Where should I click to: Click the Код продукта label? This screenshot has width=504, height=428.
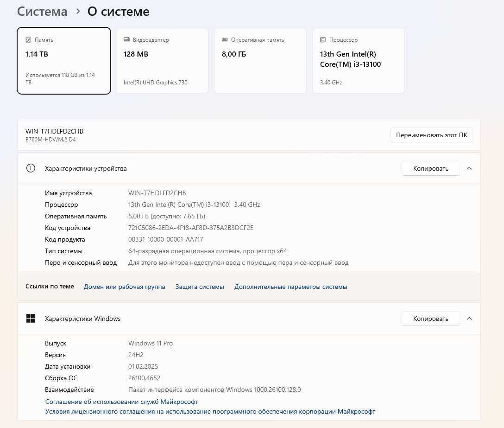(65, 239)
